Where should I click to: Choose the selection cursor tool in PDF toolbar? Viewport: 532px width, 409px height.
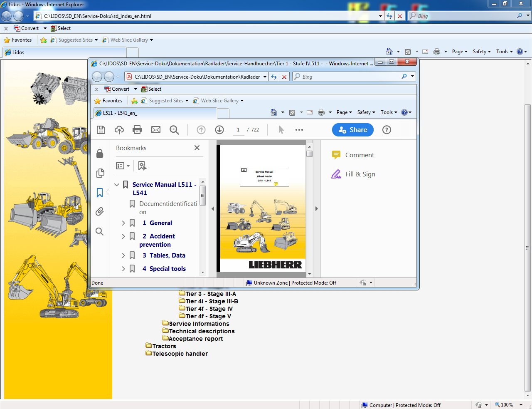click(x=281, y=130)
